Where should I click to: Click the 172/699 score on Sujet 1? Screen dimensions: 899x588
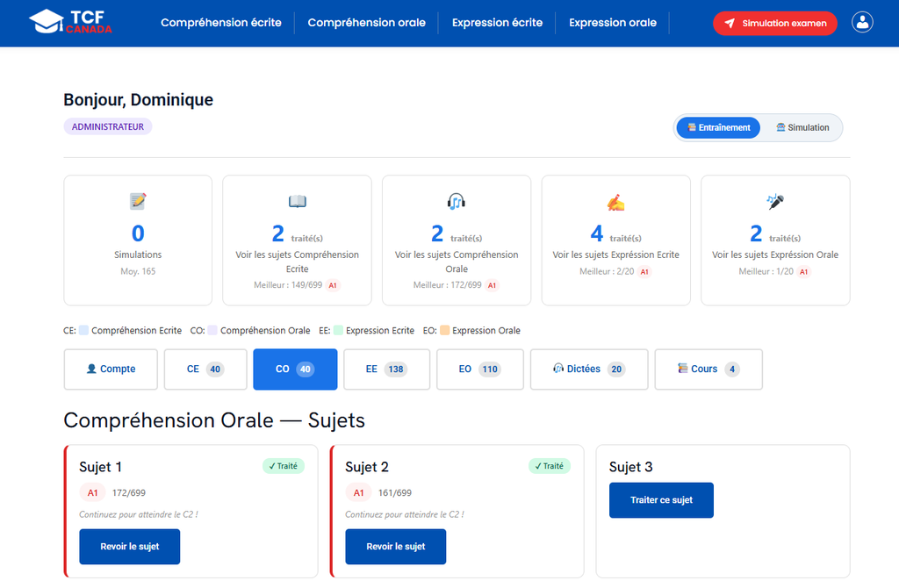tap(129, 493)
